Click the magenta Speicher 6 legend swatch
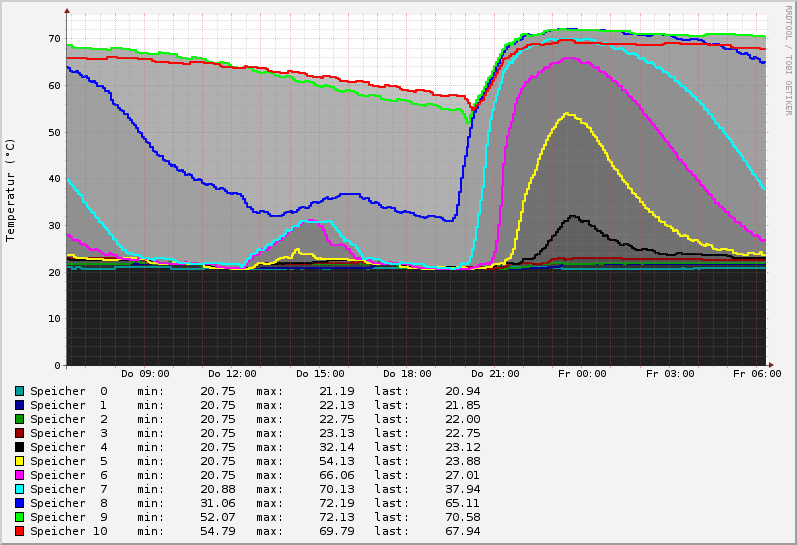The width and height of the screenshot is (797, 545). click(x=19, y=475)
